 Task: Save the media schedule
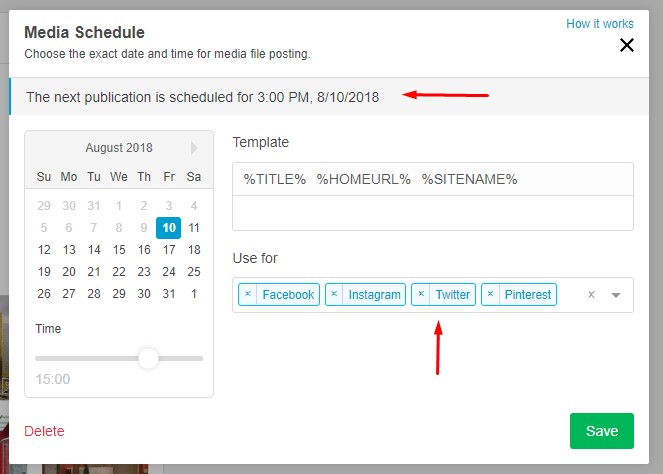602,431
